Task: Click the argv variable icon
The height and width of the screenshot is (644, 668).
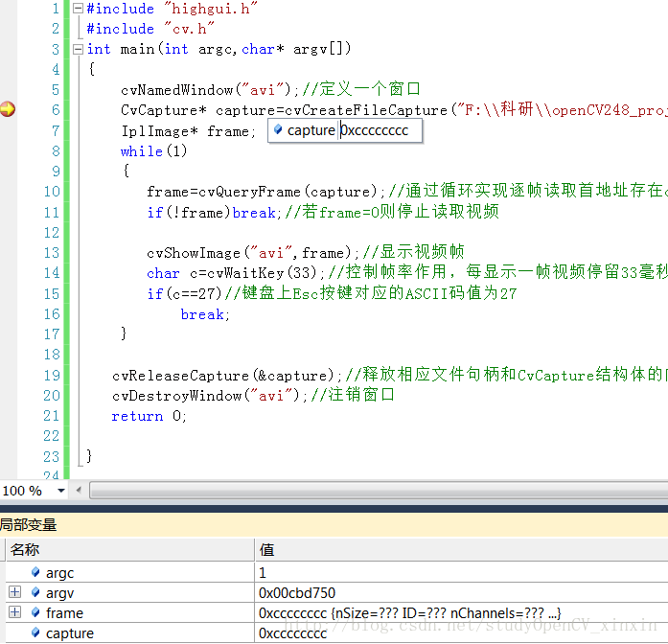Action: (x=35, y=592)
